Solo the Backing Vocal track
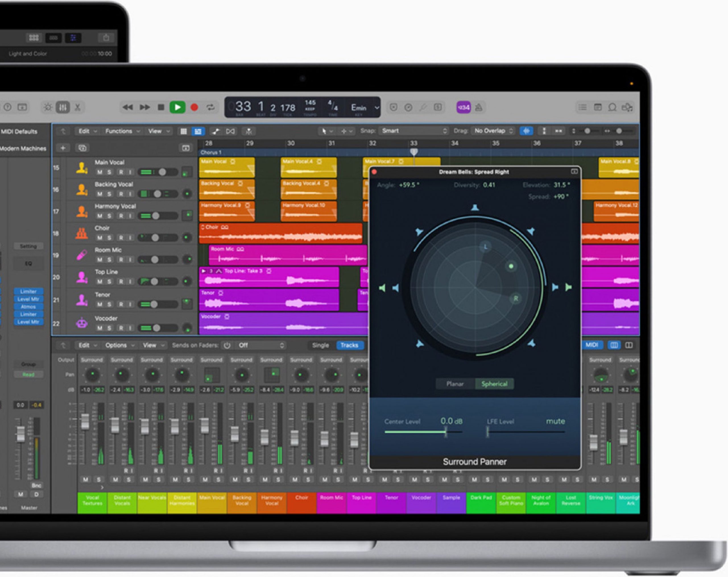This screenshot has height=577, width=728. [109, 194]
